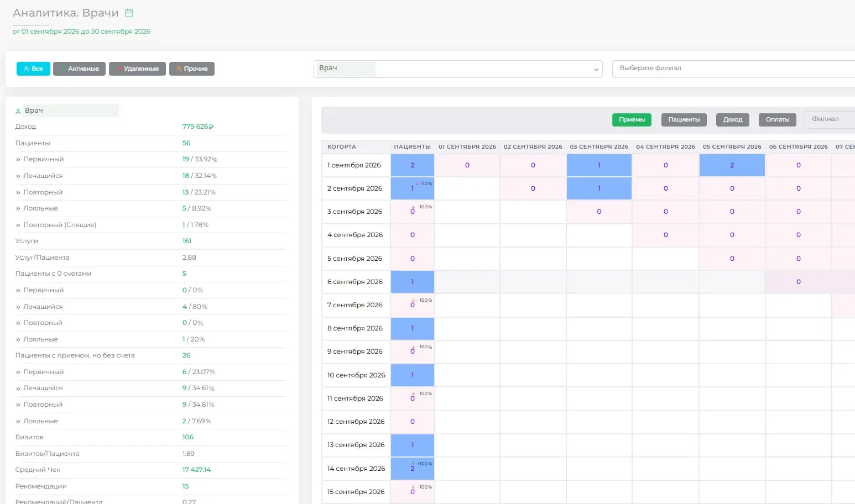Click the average check '17 427.14'
855x504 pixels.
tap(196, 470)
